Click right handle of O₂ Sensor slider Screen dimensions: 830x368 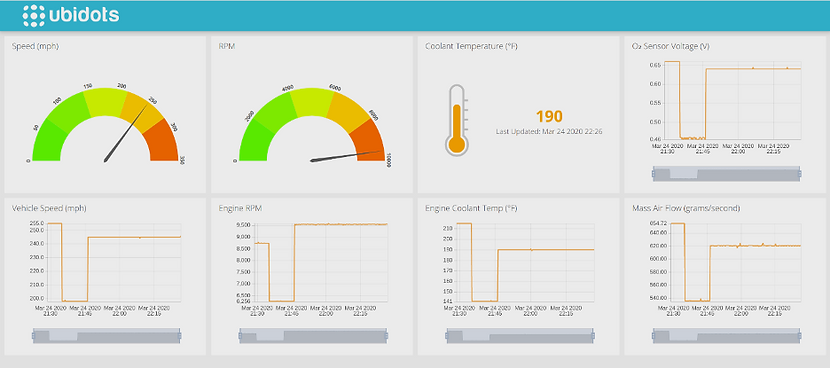click(800, 173)
